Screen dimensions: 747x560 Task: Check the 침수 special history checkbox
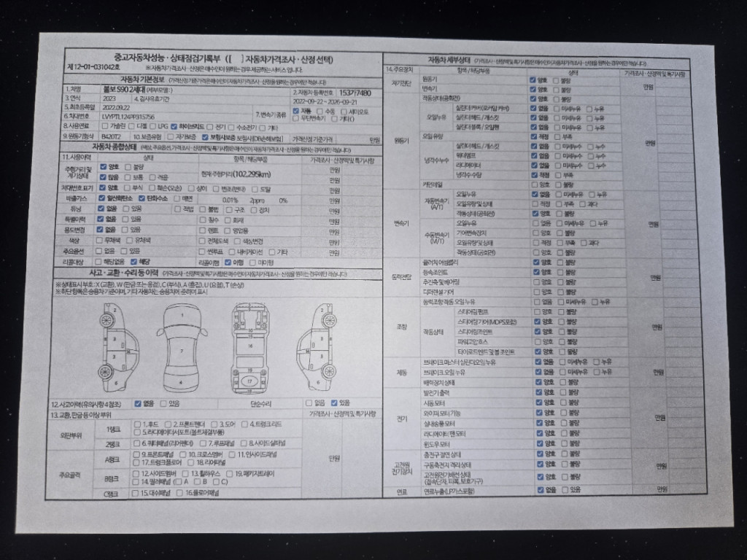click(202, 219)
